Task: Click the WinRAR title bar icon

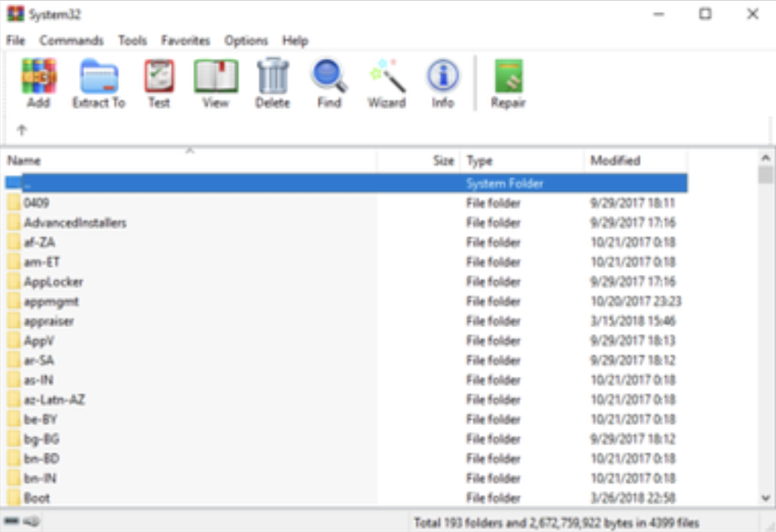Action: 15,14
